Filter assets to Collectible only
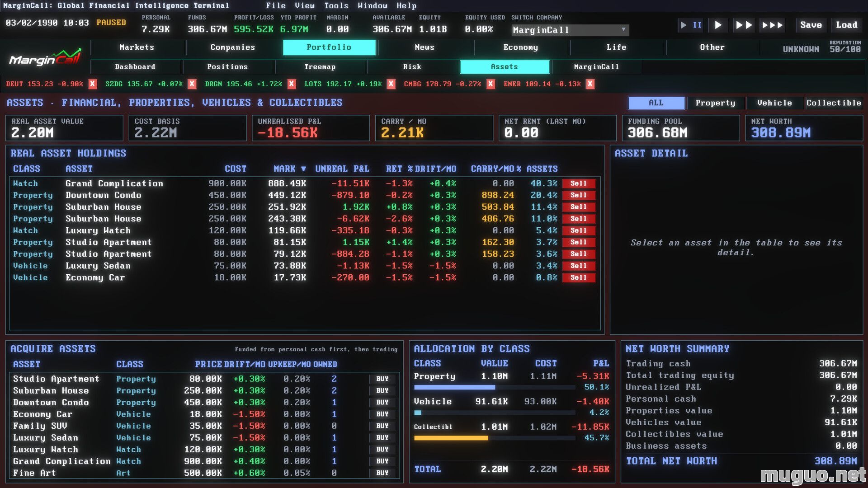The image size is (868, 488). pos(834,103)
